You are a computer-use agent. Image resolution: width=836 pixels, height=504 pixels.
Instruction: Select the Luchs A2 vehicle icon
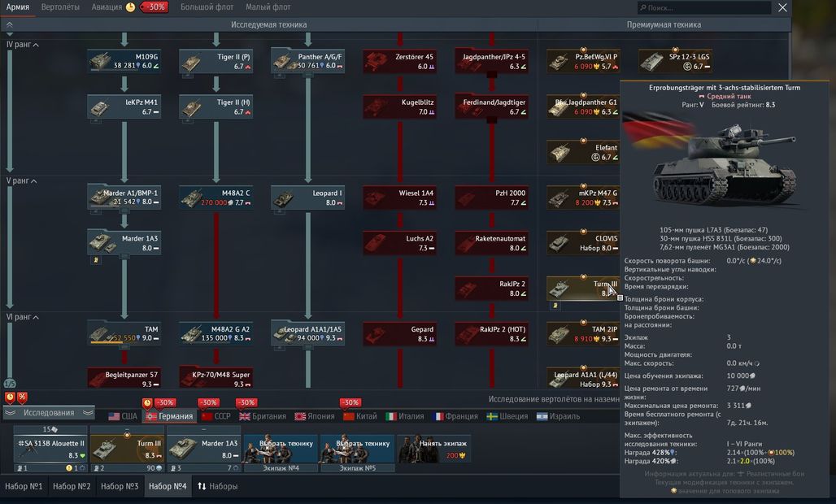pyautogui.click(x=400, y=243)
